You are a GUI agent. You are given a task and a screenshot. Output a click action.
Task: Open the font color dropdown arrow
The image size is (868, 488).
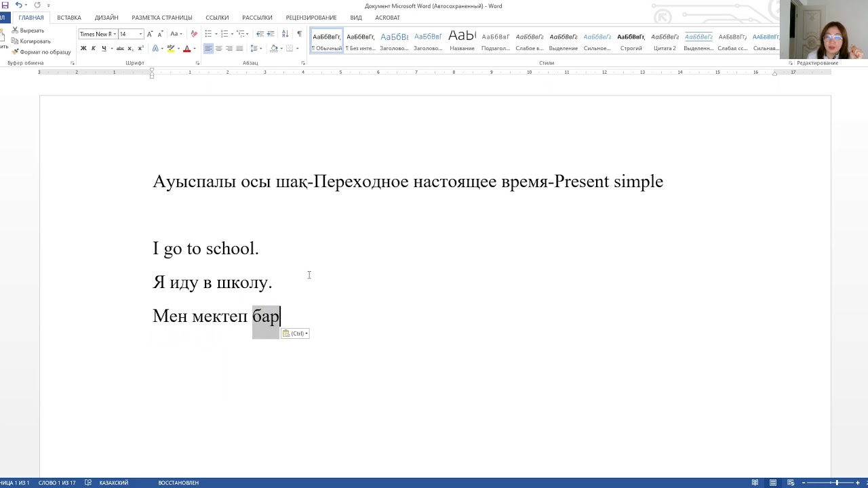click(x=194, y=49)
